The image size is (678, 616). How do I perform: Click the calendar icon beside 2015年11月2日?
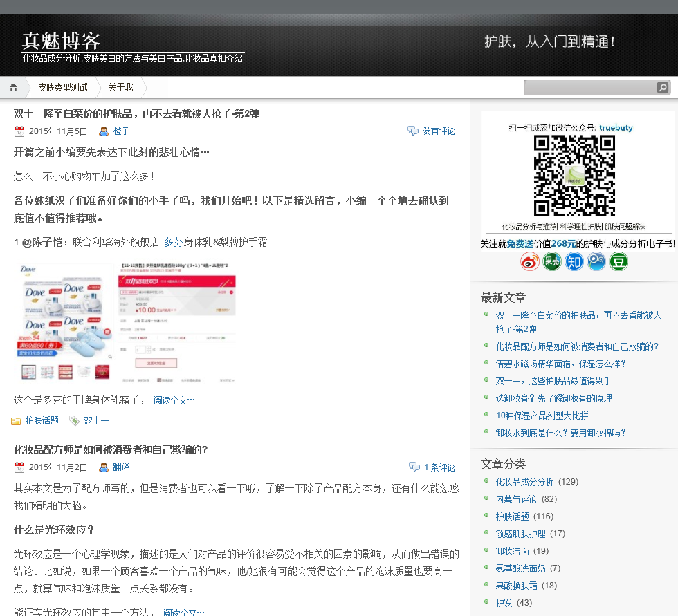coord(19,467)
